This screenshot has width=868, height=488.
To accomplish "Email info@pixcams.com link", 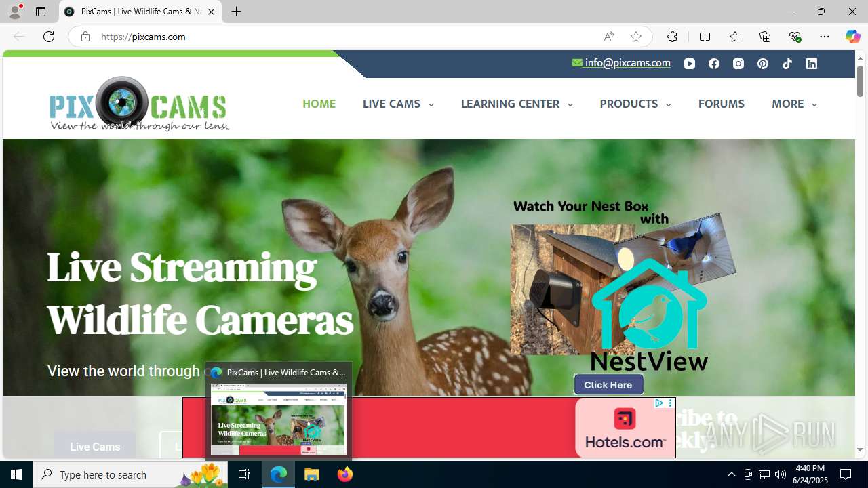I will pos(621,62).
